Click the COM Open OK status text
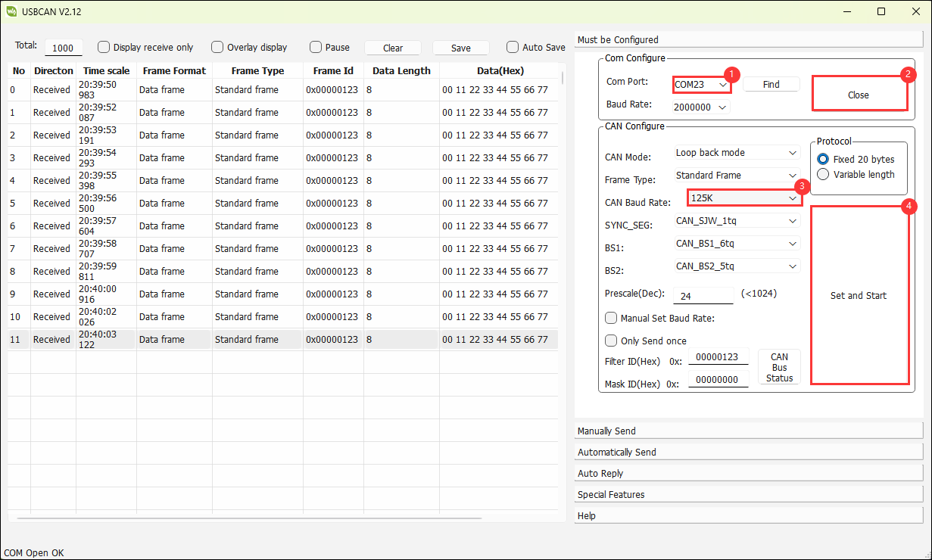The image size is (932, 560). tap(33, 552)
